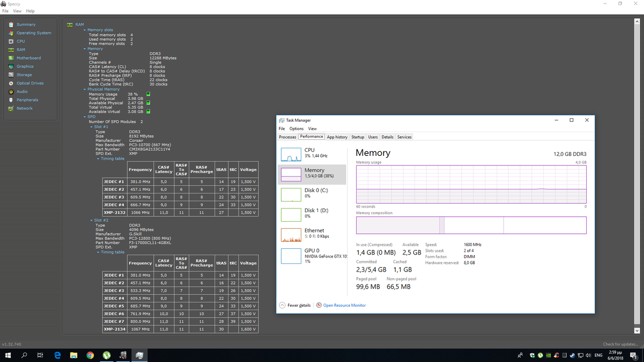The width and height of the screenshot is (644, 362).
Task: Collapse the Slot #2 details
Action: (x=92, y=220)
